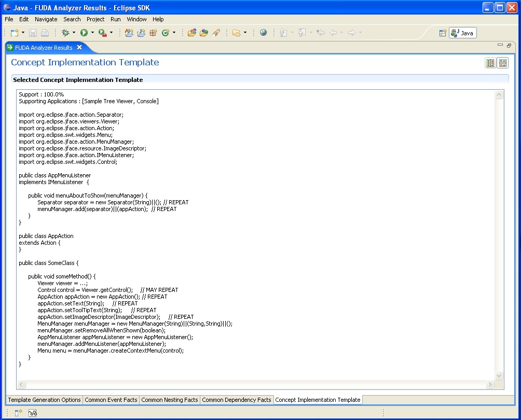The width and height of the screenshot is (521, 420).
Task: Click the vertical scrollbar up arrow
Action: pos(499,94)
